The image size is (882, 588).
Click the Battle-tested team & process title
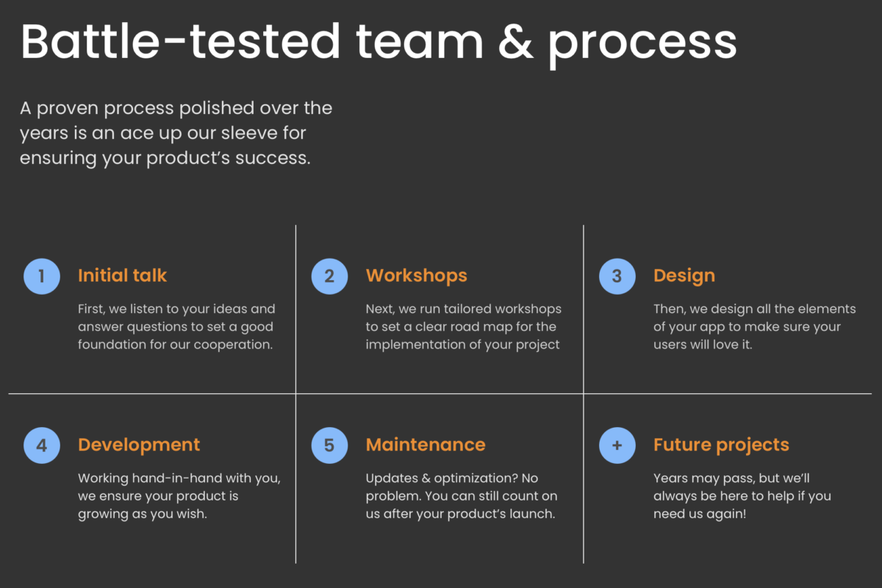click(379, 42)
